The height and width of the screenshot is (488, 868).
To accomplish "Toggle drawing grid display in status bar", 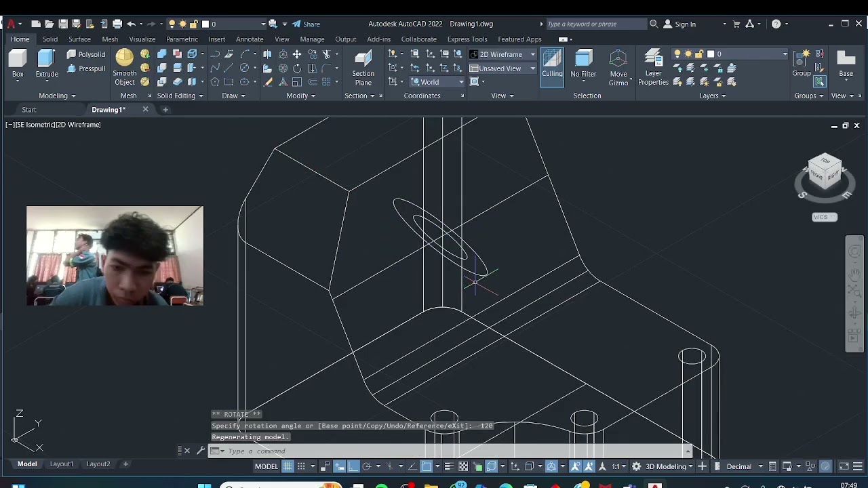I will click(288, 466).
